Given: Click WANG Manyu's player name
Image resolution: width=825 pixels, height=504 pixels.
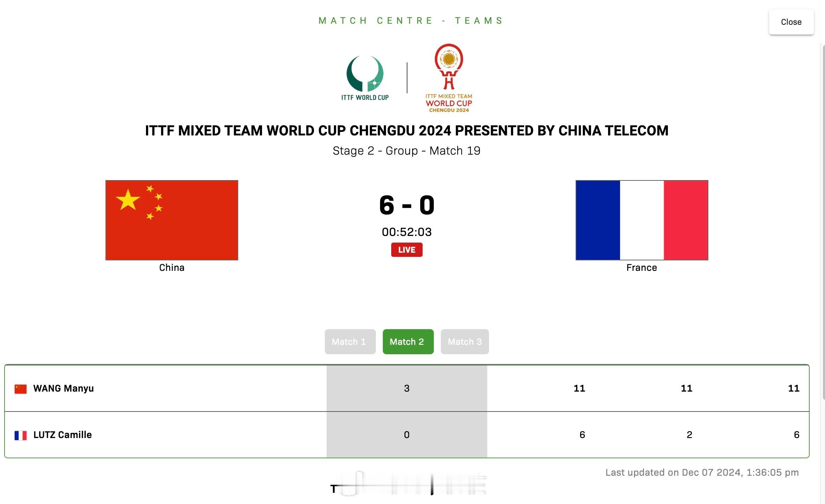Looking at the screenshot, I should pos(63,388).
